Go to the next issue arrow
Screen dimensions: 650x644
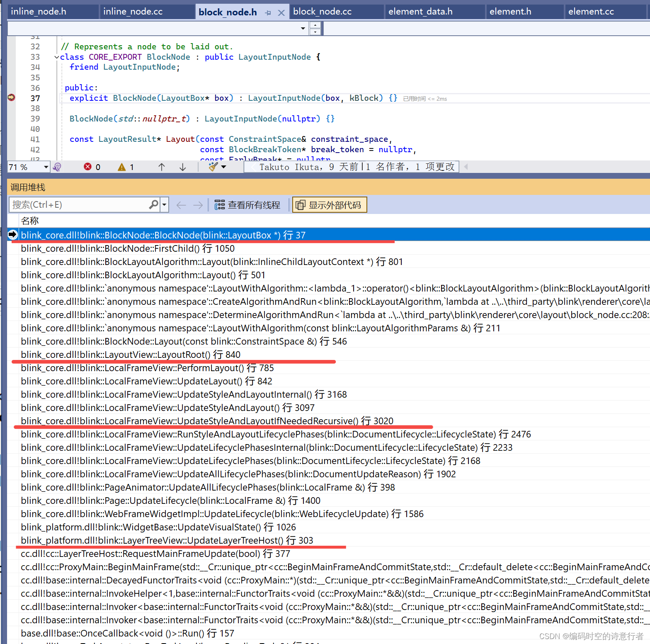[182, 167]
